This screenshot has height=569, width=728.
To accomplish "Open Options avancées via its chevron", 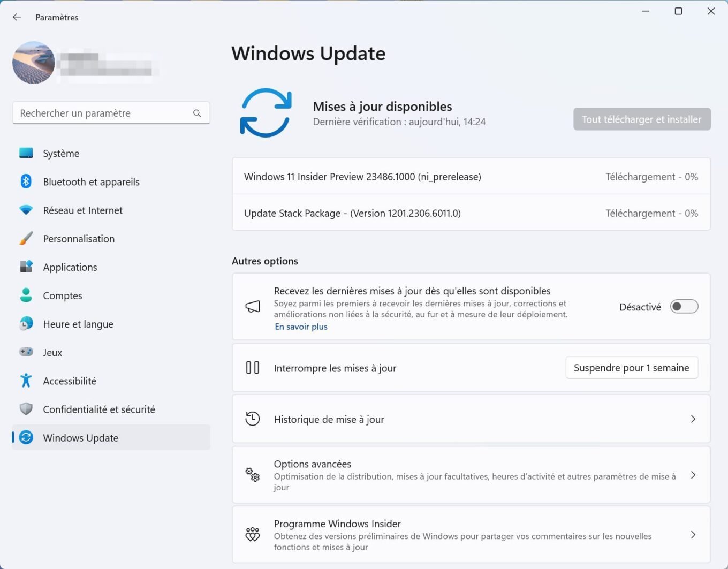I will (693, 475).
